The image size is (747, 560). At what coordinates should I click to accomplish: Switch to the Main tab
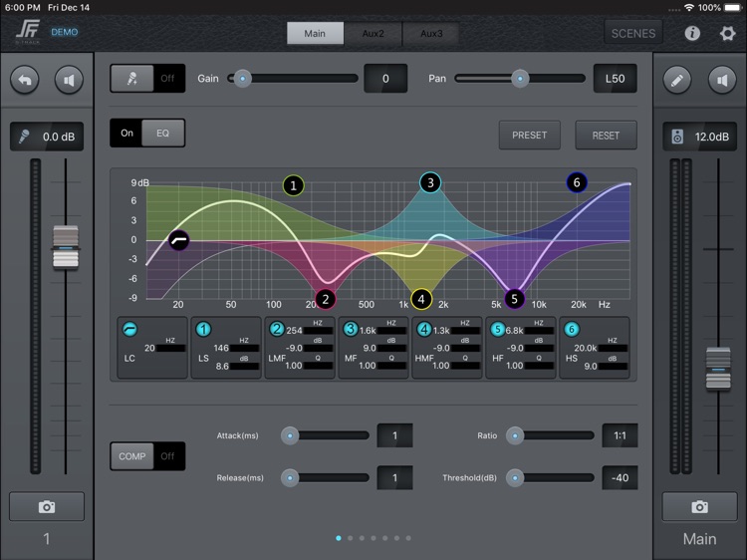tap(315, 33)
